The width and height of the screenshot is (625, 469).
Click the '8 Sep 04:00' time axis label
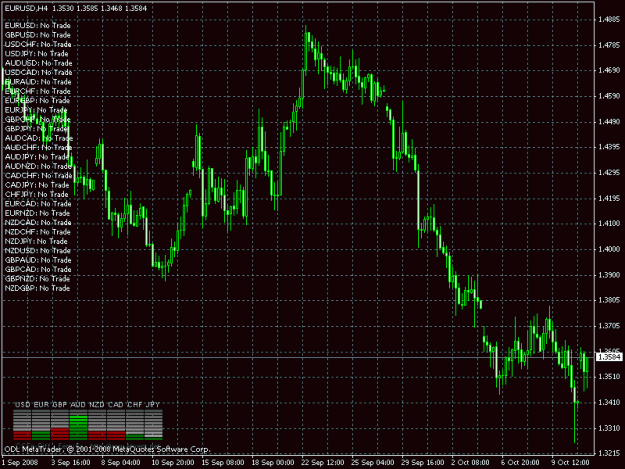pos(120,462)
